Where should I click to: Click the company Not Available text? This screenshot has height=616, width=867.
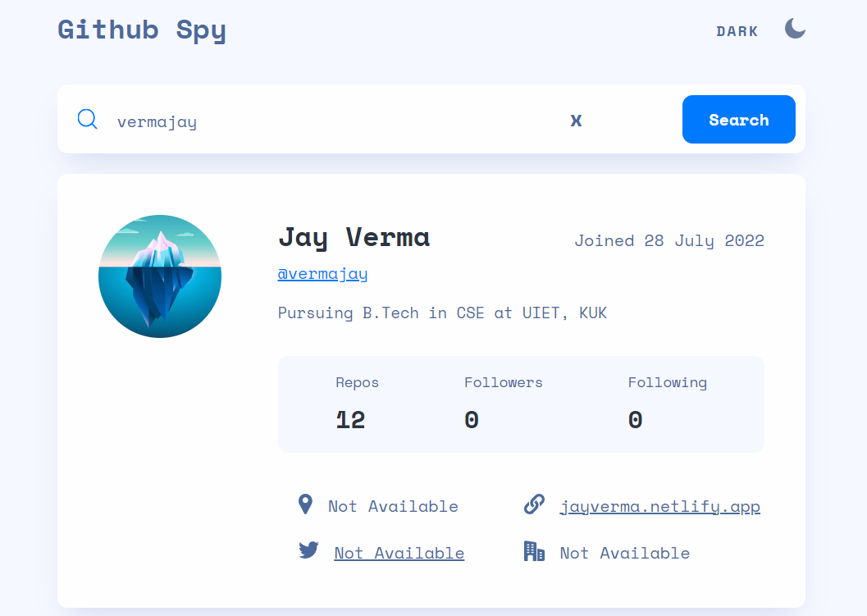625,554
